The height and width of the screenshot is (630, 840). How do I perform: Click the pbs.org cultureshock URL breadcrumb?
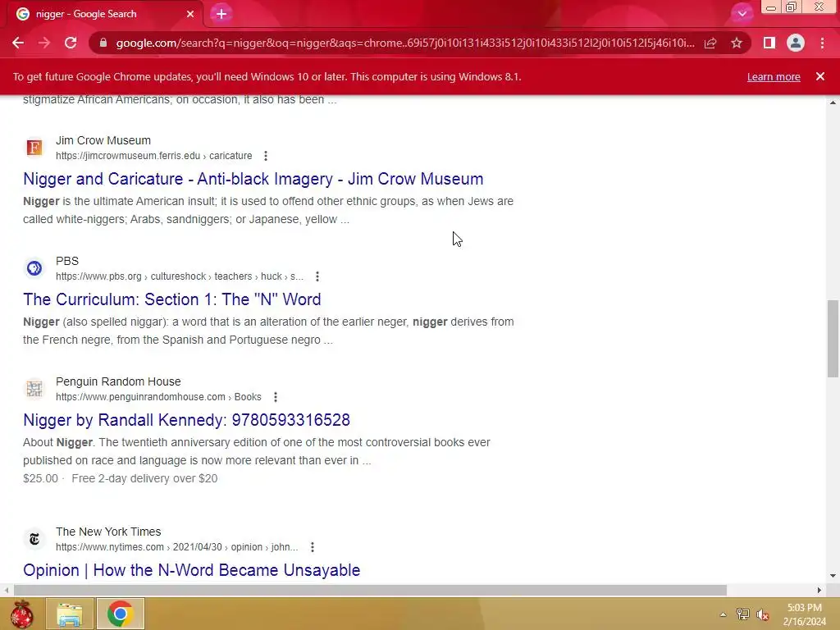click(x=180, y=276)
